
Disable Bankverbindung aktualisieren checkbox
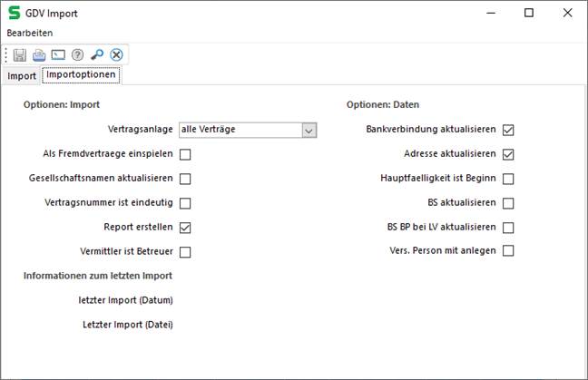(508, 131)
